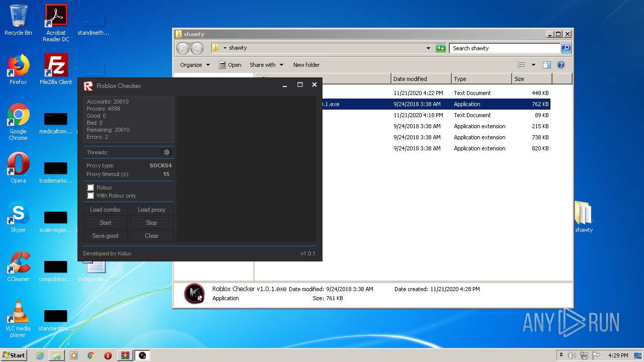Refresh the shawty folder view
The height and width of the screenshot is (362, 644).
(x=441, y=48)
